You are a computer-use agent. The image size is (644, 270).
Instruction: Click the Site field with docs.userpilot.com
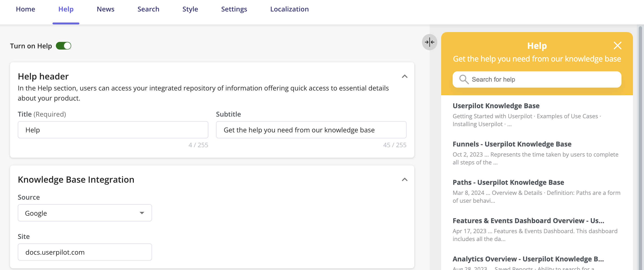85,252
